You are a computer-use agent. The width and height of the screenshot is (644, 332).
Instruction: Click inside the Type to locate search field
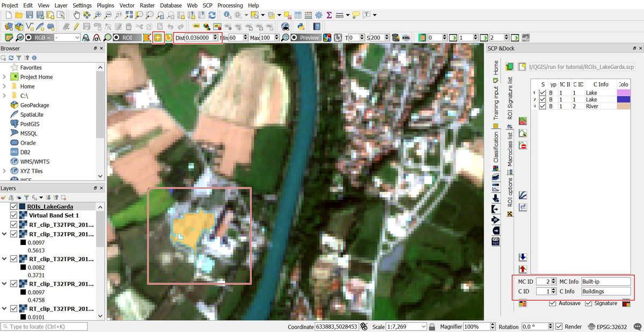pos(43,327)
